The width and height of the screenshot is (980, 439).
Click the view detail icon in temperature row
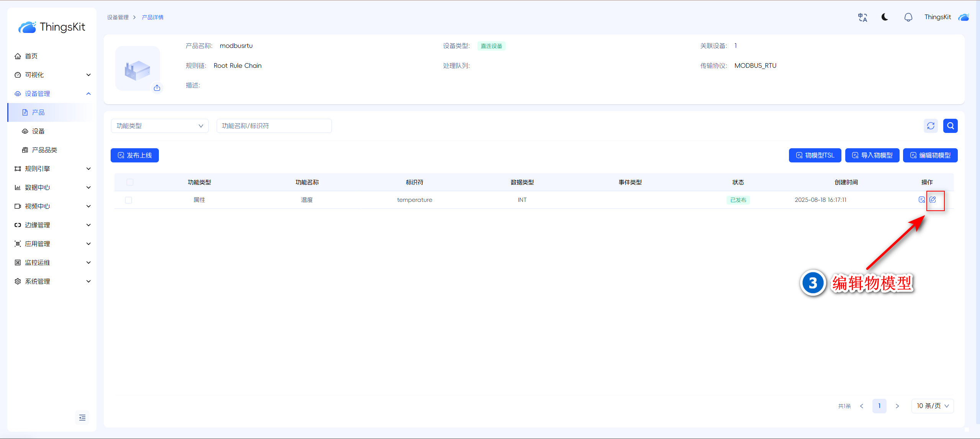click(921, 200)
